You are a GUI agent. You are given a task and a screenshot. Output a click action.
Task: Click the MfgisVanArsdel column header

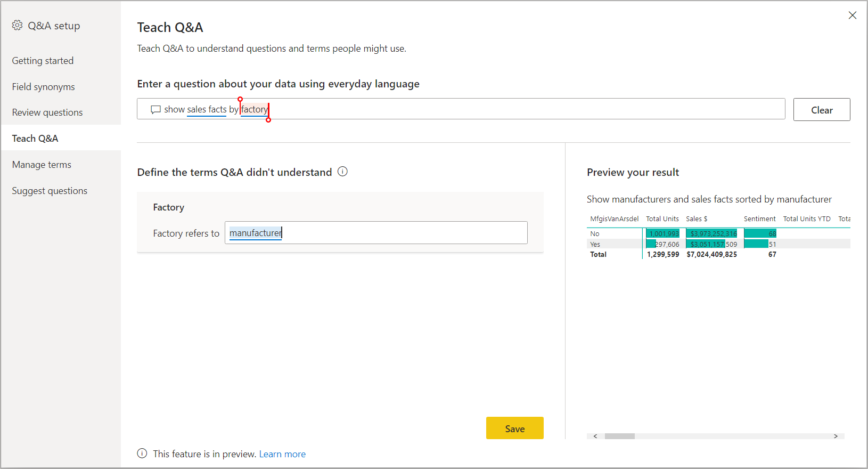(x=614, y=219)
